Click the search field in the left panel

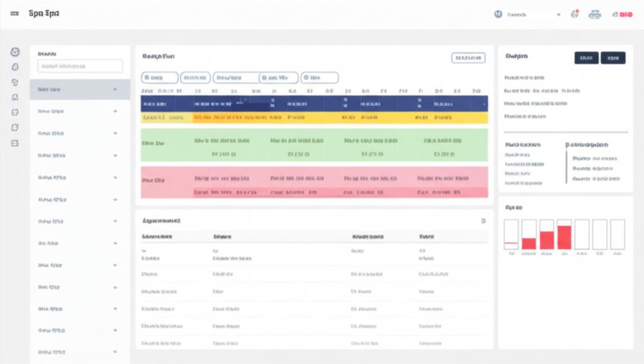pos(80,66)
